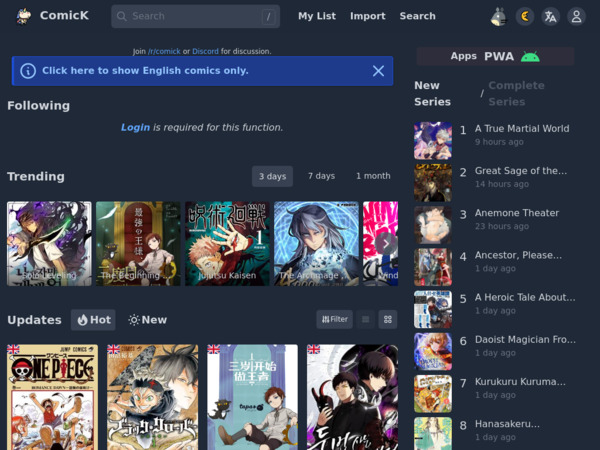Click the yellow Pac-Man coin icon

point(525,16)
